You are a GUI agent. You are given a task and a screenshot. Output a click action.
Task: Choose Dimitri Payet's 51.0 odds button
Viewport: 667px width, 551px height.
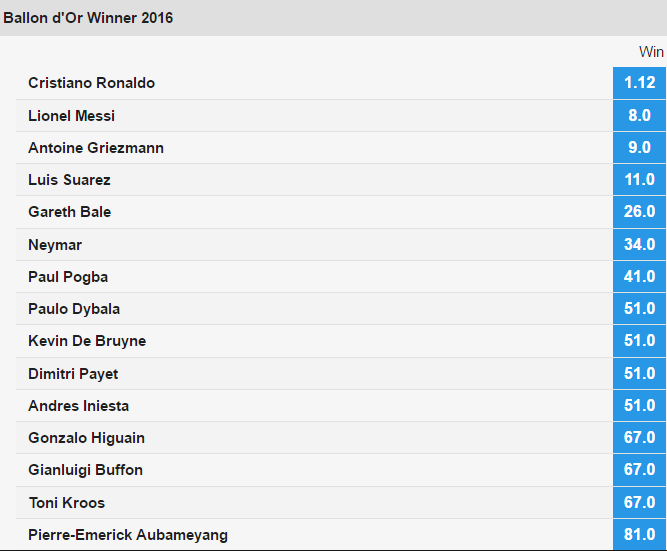(639, 374)
